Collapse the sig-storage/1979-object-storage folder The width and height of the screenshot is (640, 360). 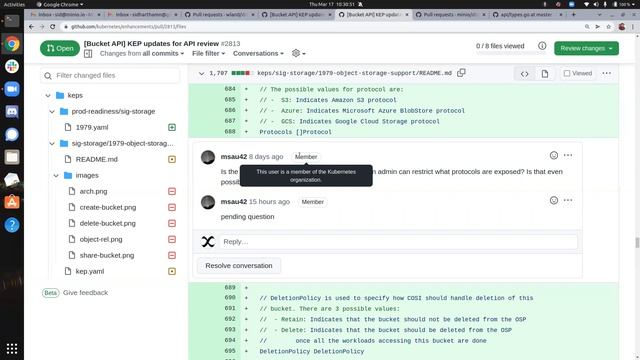pyautogui.click(x=52, y=144)
